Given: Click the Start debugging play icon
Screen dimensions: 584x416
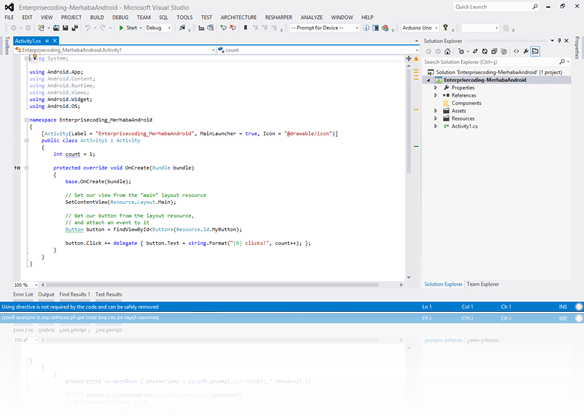Looking at the screenshot, I should click(x=121, y=28).
